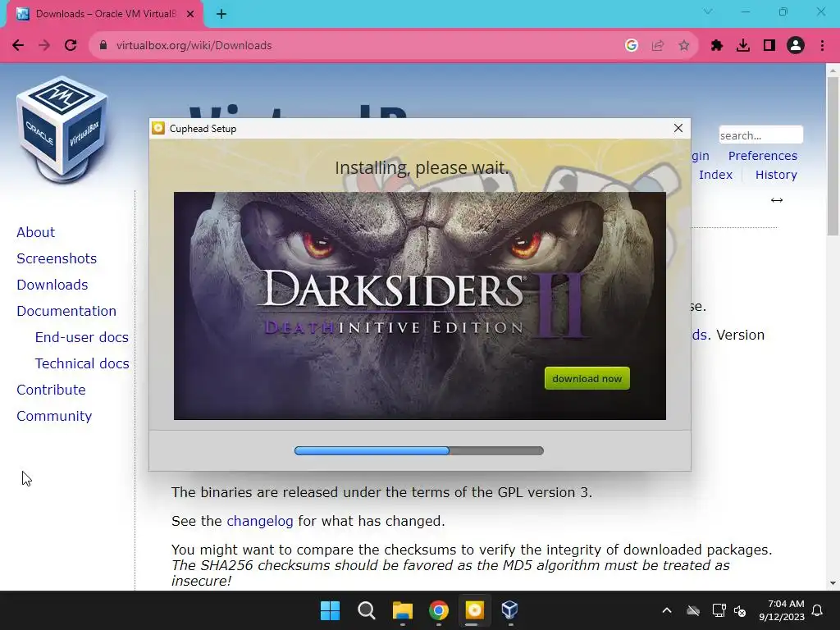Open the Documentation sidebar link
Screen dimensions: 840x630
click(66, 311)
